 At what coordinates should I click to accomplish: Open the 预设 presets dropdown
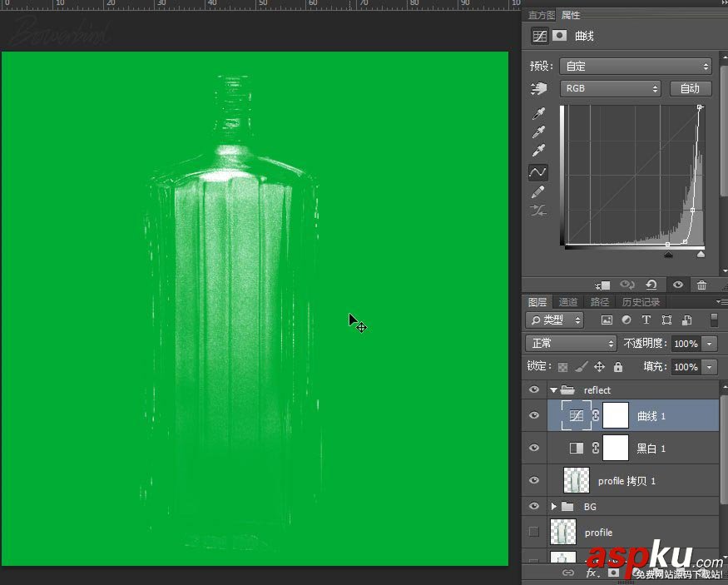[x=636, y=66]
